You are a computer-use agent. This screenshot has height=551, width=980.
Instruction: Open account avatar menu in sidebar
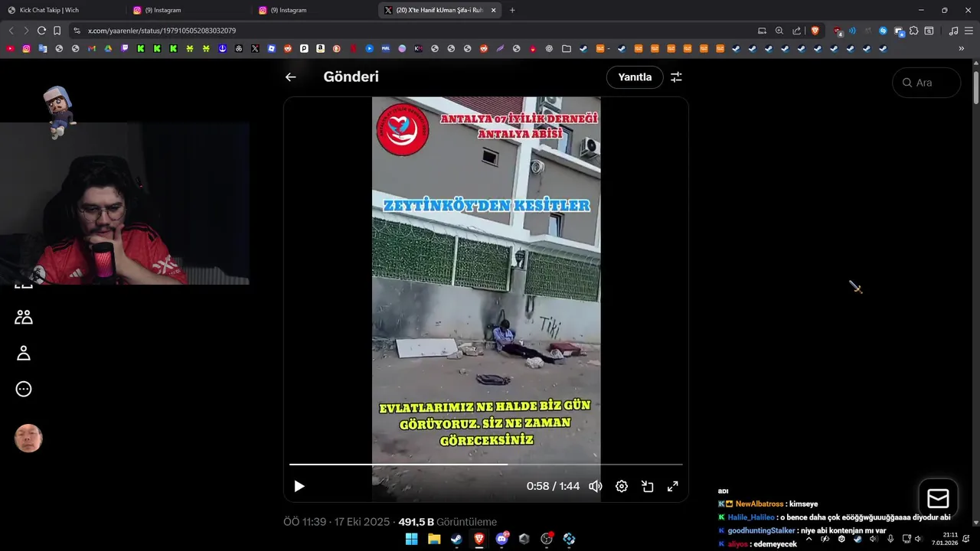(x=28, y=439)
